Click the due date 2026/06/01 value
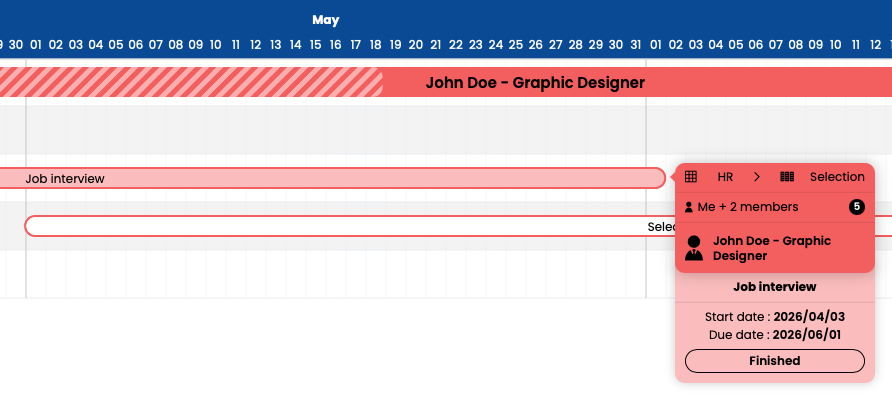This screenshot has height=402, width=892. click(x=806, y=335)
